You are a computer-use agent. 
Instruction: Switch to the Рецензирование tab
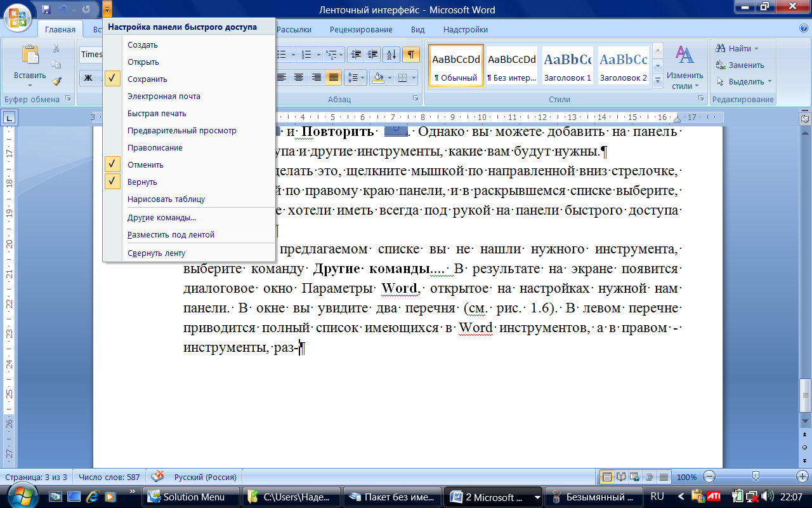(361, 29)
